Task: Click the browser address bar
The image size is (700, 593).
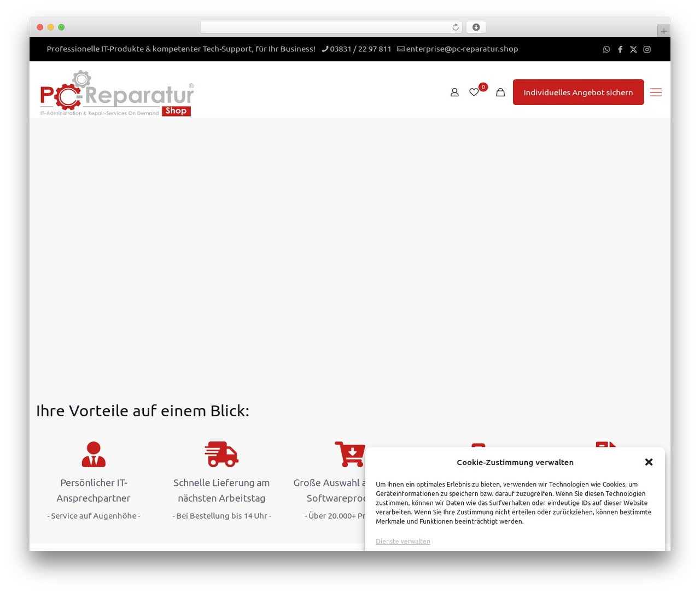Action: pos(331,27)
